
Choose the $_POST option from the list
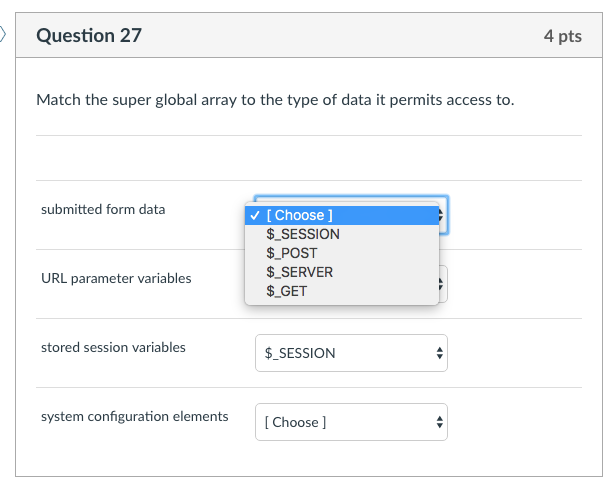point(291,253)
